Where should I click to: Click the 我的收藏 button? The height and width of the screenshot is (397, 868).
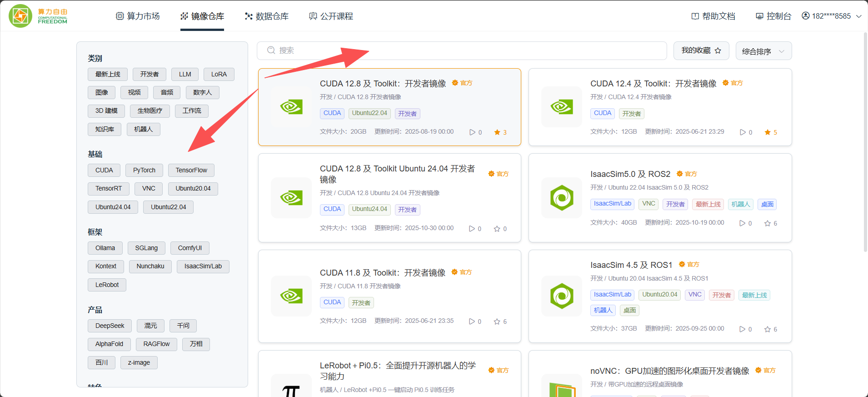701,50
